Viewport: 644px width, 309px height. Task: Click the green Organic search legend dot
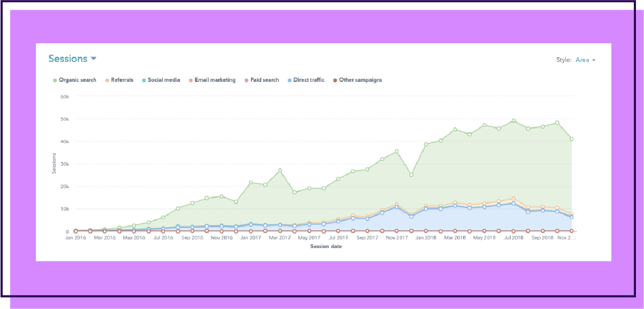tap(55, 80)
